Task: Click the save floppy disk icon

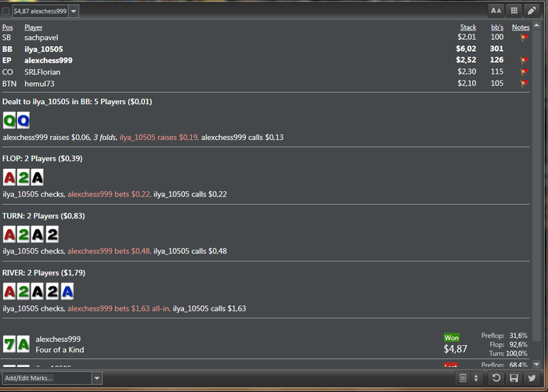Action: [514, 378]
